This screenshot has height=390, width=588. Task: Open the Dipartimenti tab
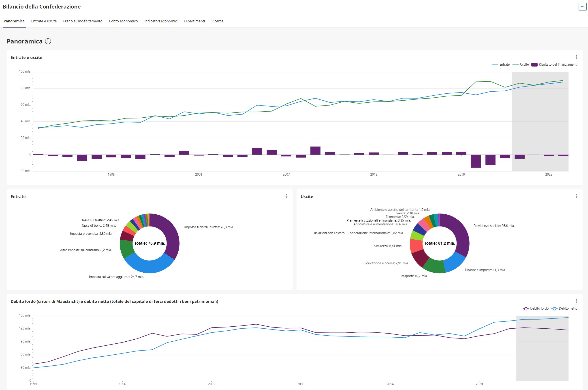tap(194, 21)
